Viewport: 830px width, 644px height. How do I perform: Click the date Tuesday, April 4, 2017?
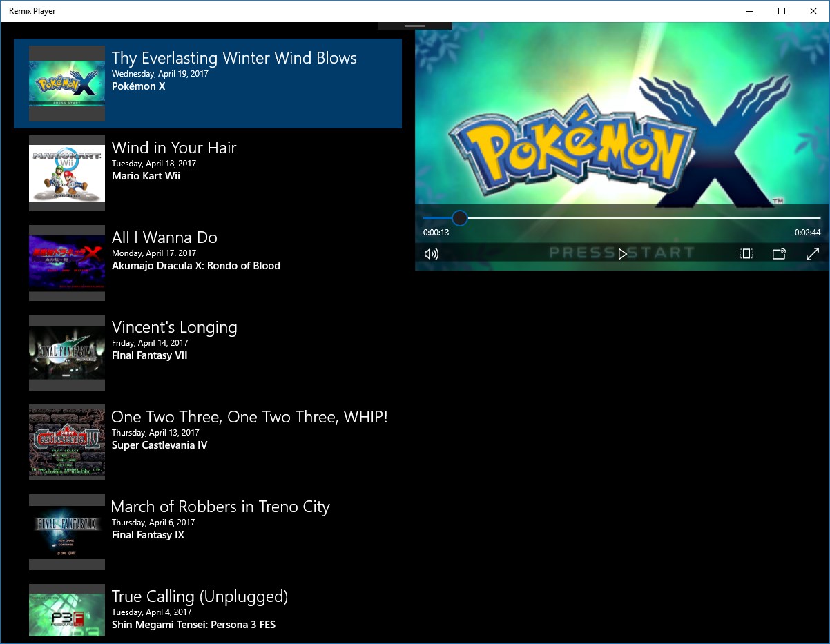pyautogui.click(x=151, y=612)
